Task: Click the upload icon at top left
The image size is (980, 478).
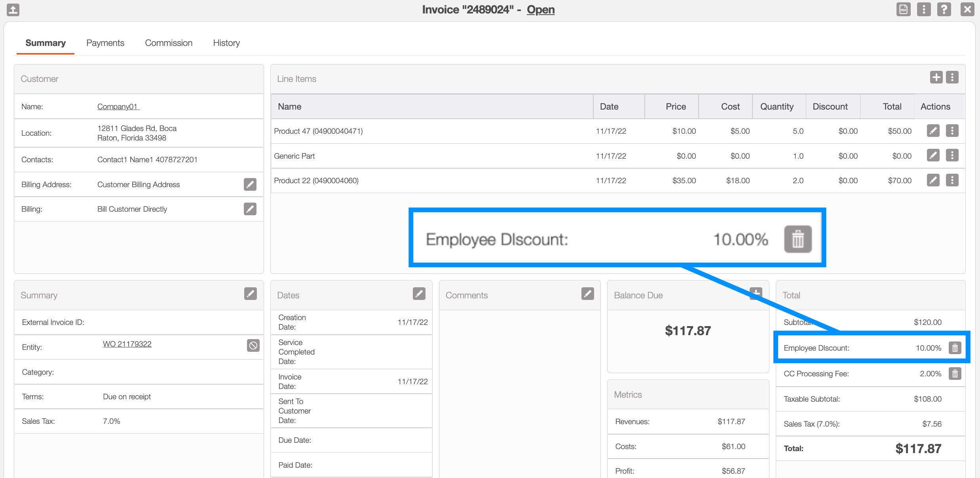Action: [13, 9]
